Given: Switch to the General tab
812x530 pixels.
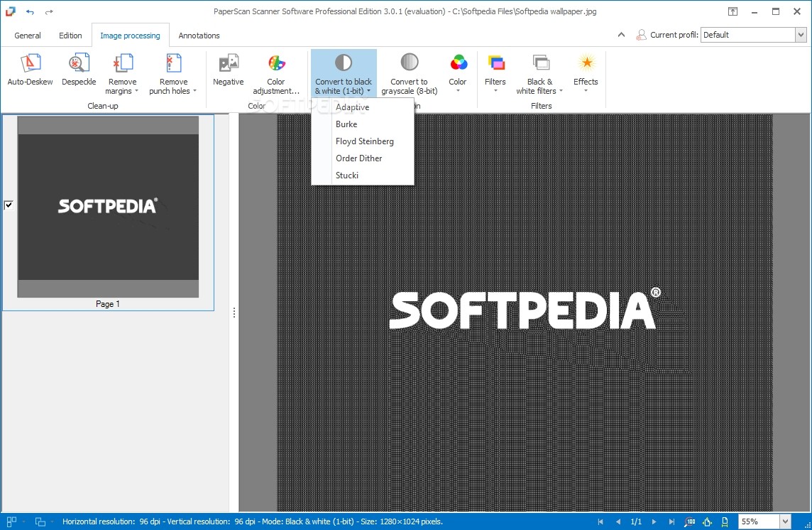Looking at the screenshot, I should (28, 36).
